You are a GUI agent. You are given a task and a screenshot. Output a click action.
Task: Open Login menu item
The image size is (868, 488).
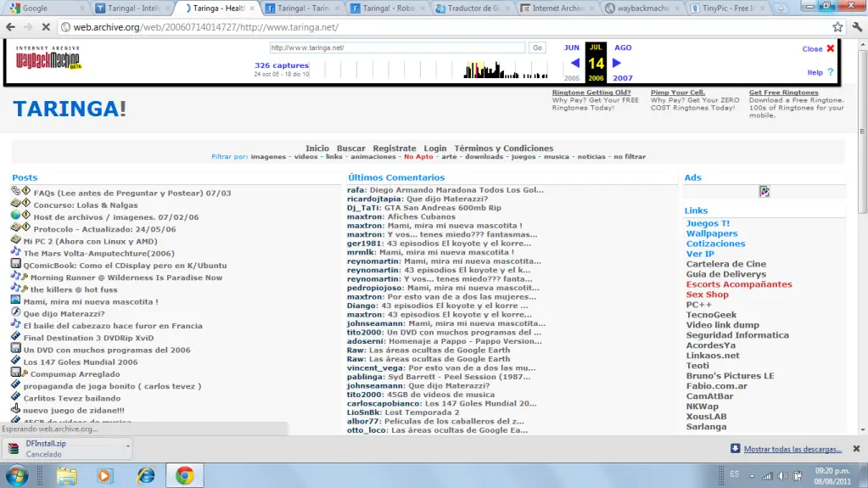(435, 149)
